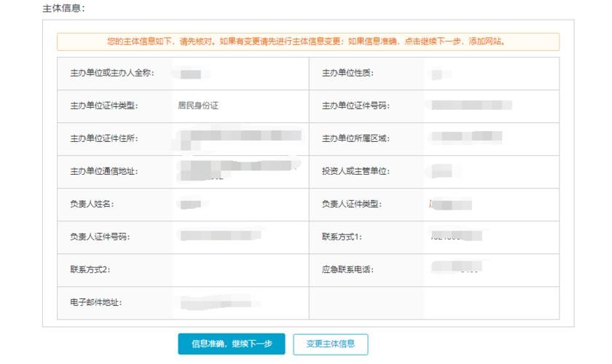The width and height of the screenshot is (612, 364).
Task: Click the 负责人证件号码 label
Action: point(100,237)
